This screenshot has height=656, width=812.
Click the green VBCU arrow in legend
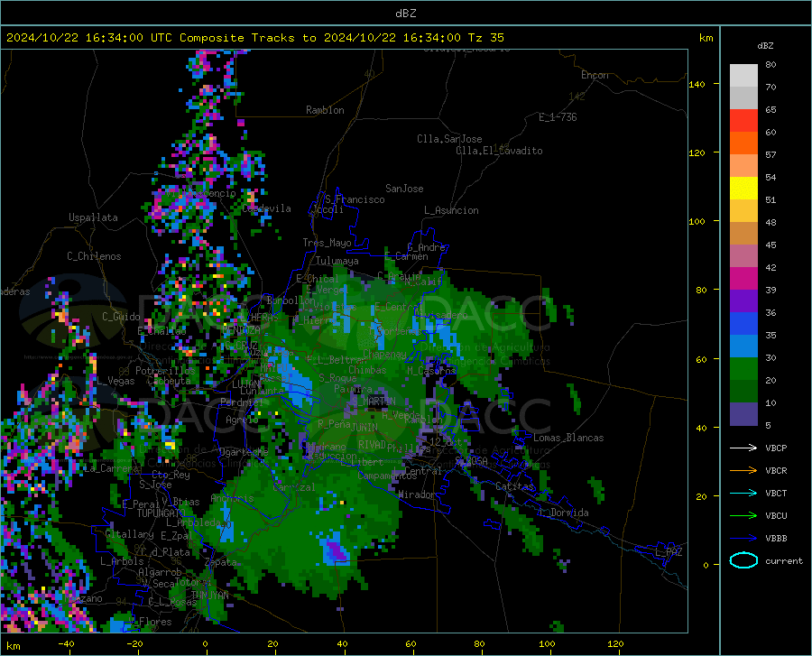[743, 516]
